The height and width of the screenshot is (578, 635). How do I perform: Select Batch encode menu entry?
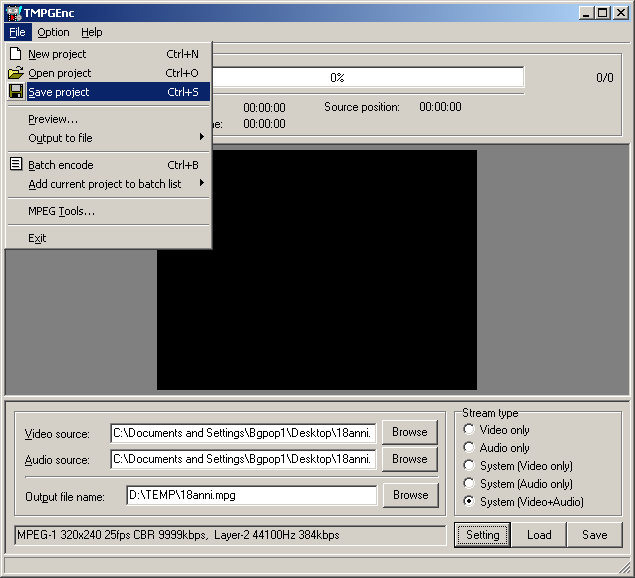(x=109, y=165)
